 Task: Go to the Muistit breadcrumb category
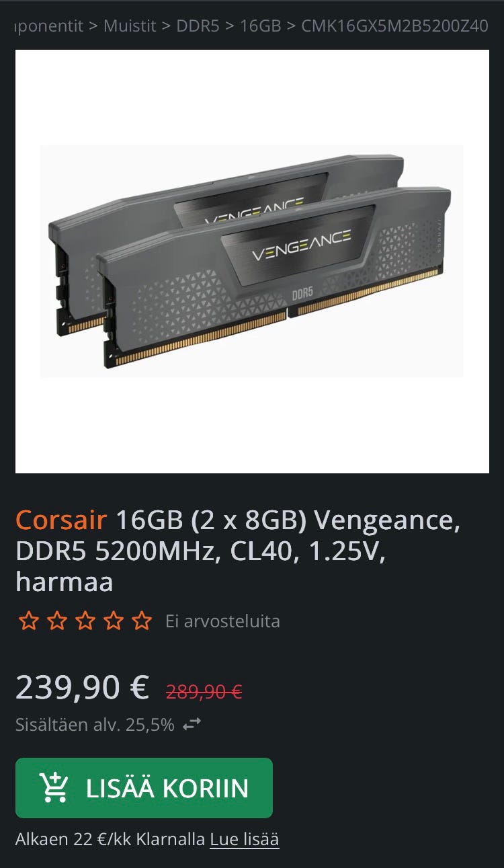tap(130, 26)
